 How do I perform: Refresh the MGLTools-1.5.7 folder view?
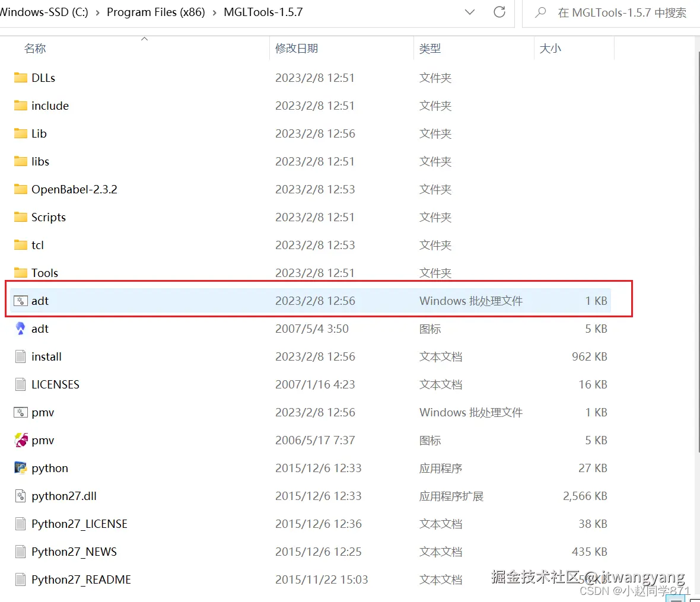tap(499, 12)
